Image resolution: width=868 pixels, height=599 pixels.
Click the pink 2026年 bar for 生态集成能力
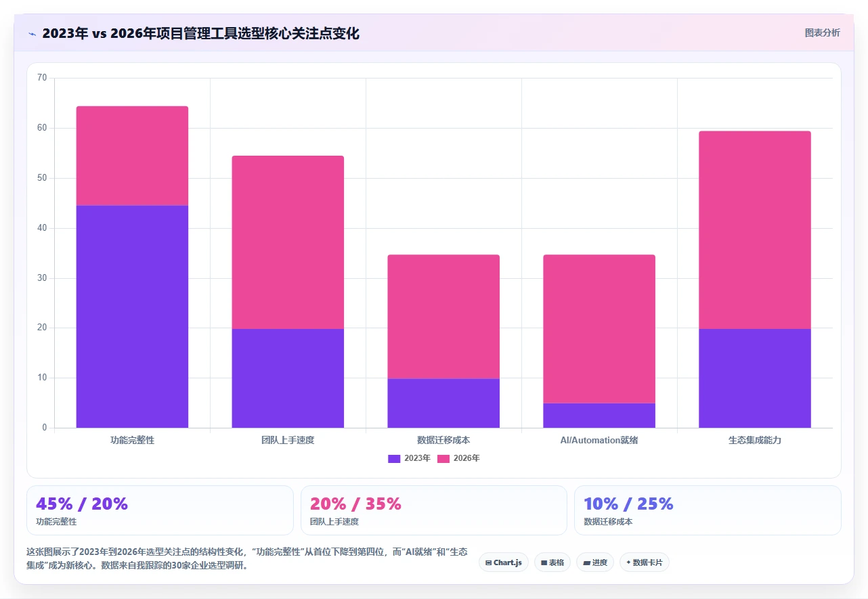pyautogui.click(x=755, y=230)
